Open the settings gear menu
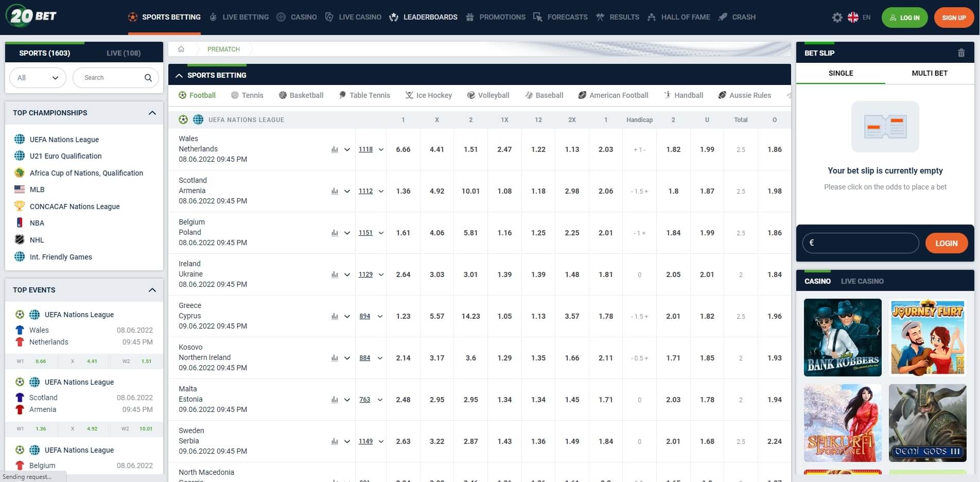Viewport: 980px width, 482px height. (x=837, y=17)
